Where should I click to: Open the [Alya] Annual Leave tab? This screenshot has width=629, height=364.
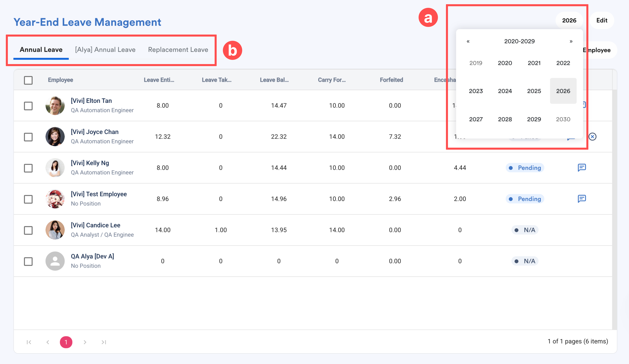[105, 50]
